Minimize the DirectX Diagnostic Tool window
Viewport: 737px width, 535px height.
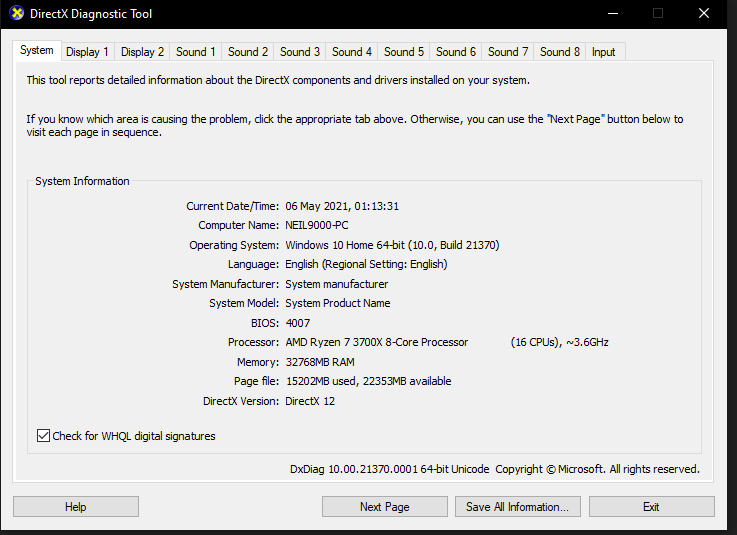click(613, 13)
